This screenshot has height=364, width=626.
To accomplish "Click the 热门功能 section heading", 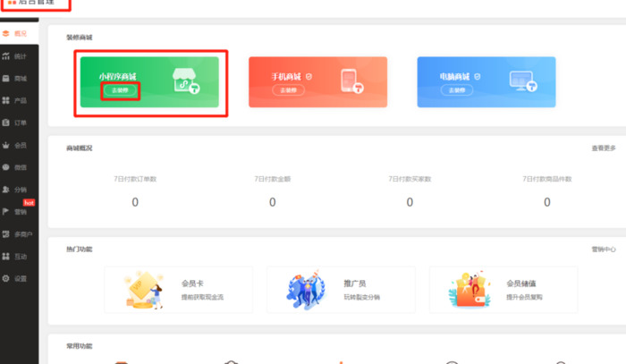I will pos(79,250).
